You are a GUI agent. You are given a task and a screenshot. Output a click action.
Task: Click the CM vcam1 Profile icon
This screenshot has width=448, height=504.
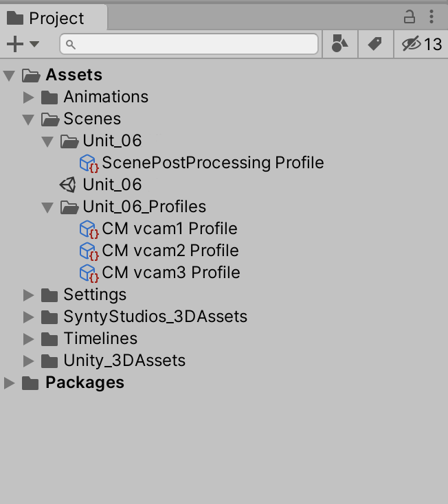pyautogui.click(x=88, y=229)
